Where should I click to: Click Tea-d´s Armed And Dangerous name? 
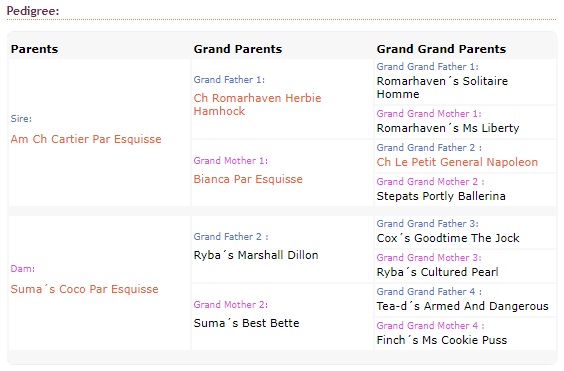click(x=463, y=306)
